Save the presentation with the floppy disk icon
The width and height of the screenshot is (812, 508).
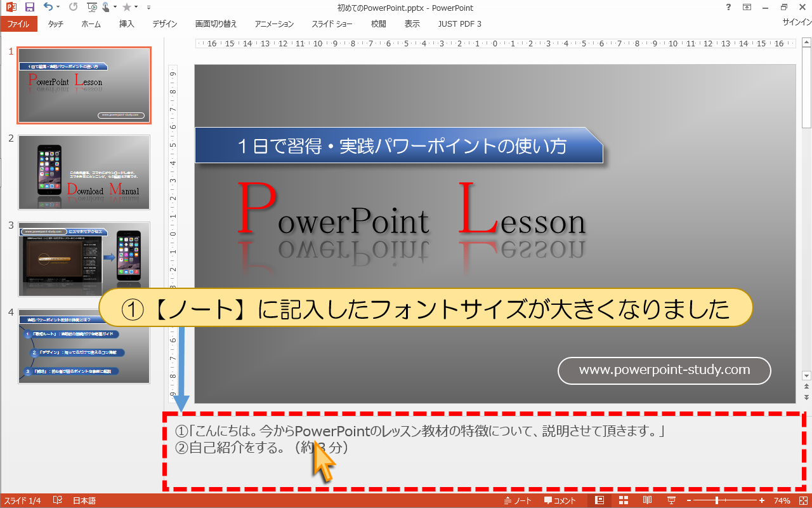29,8
